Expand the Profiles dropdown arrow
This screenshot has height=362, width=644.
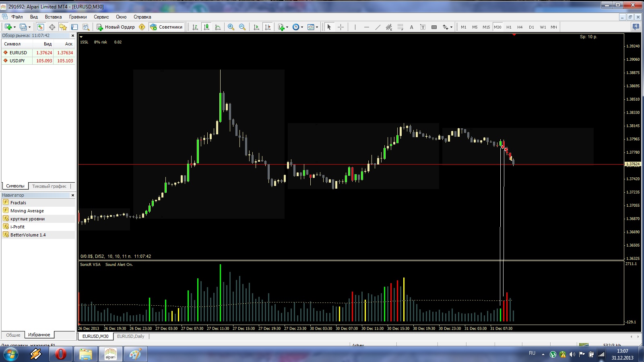29,27
